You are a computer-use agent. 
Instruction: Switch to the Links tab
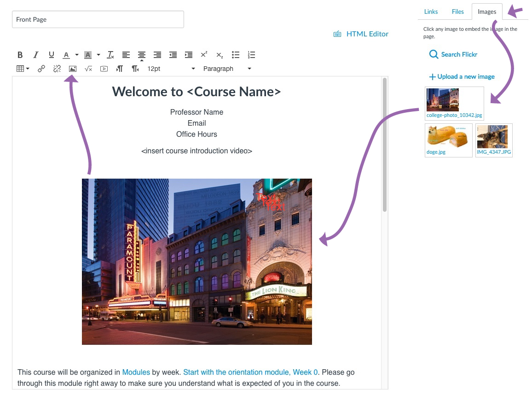(431, 12)
